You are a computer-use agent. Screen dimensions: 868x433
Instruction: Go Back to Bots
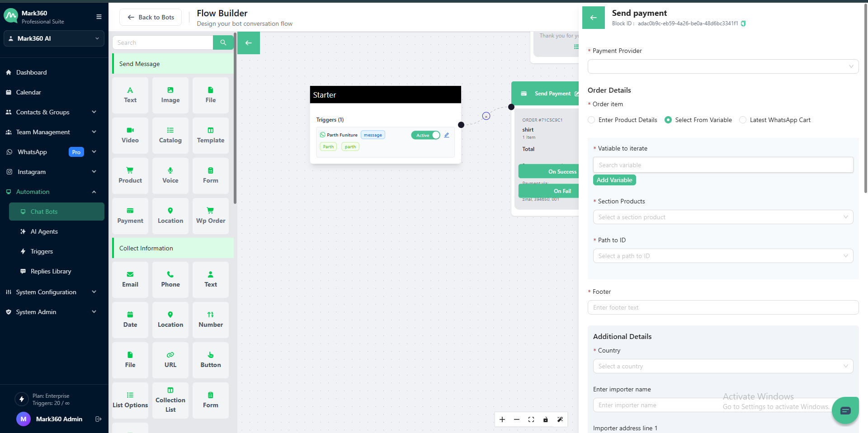151,17
